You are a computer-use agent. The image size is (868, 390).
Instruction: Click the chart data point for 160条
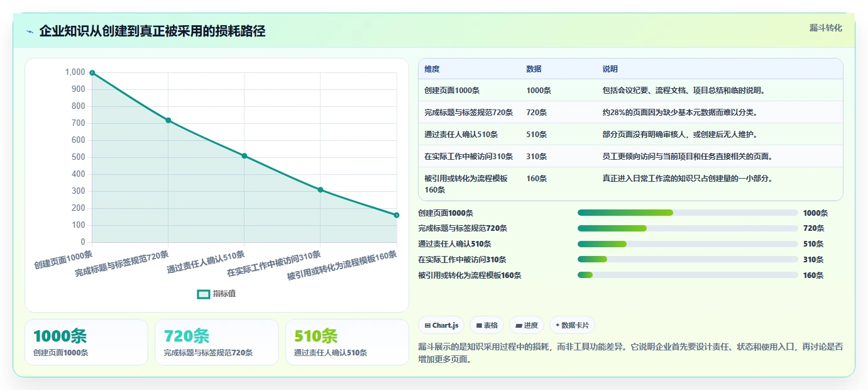click(x=397, y=215)
